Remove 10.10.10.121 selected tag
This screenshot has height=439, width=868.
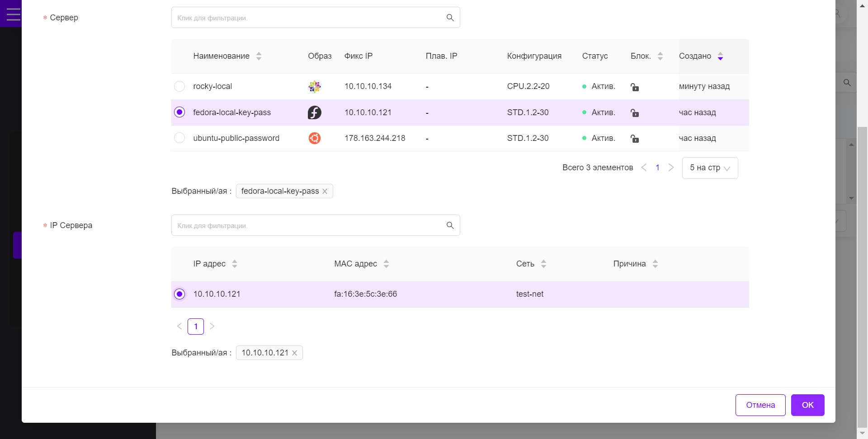coord(294,353)
